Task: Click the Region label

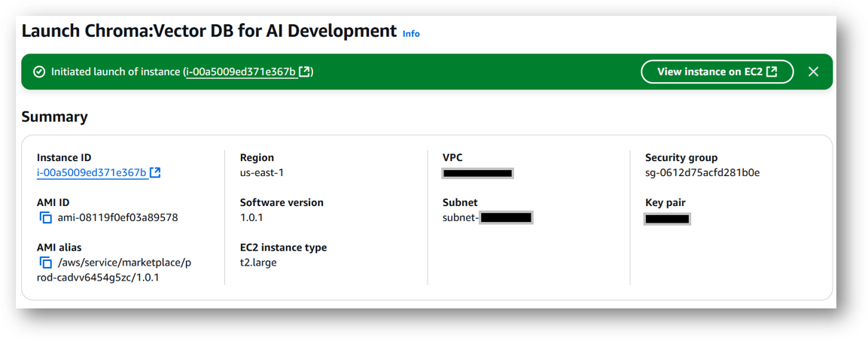Action: point(257,157)
